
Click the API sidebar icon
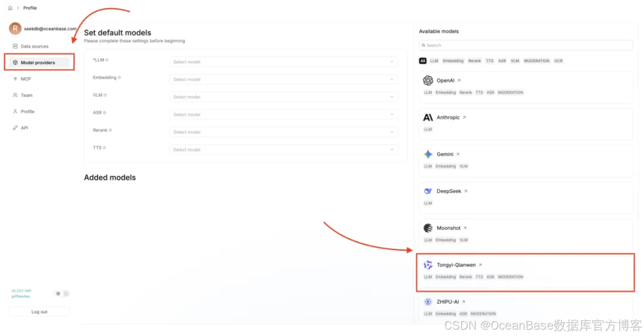15,128
